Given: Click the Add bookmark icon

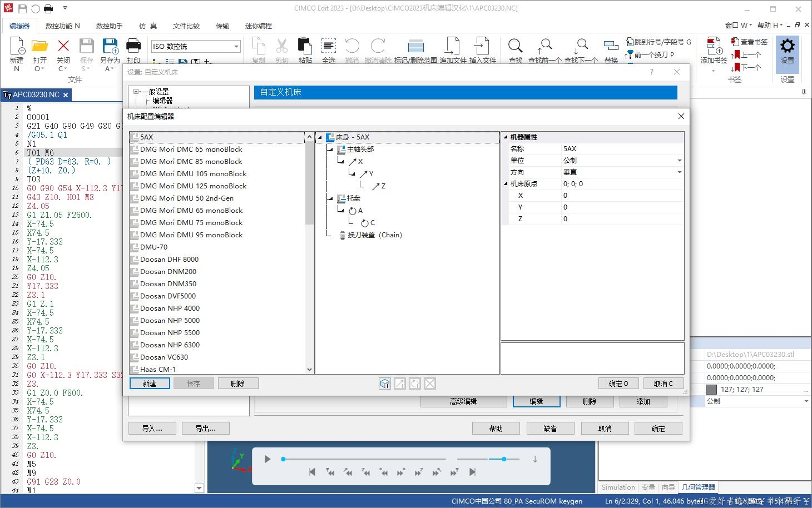Looking at the screenshot, I should coord(714,46).
